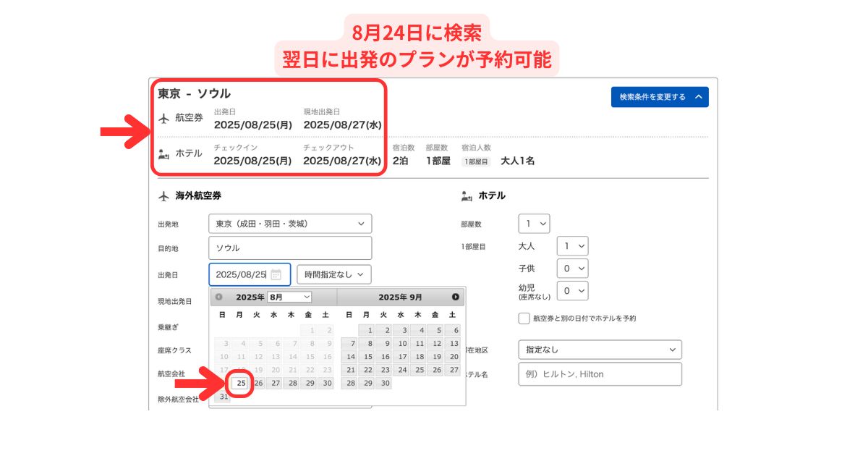The width and height of the screenshot is (868, 456).
Task: Go to previous month in calendar
Action: click(x=219, y=297)
